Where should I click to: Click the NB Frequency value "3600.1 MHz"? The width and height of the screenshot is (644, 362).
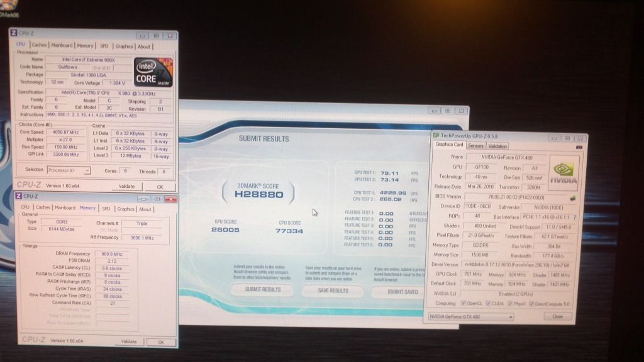click(142, 238)
